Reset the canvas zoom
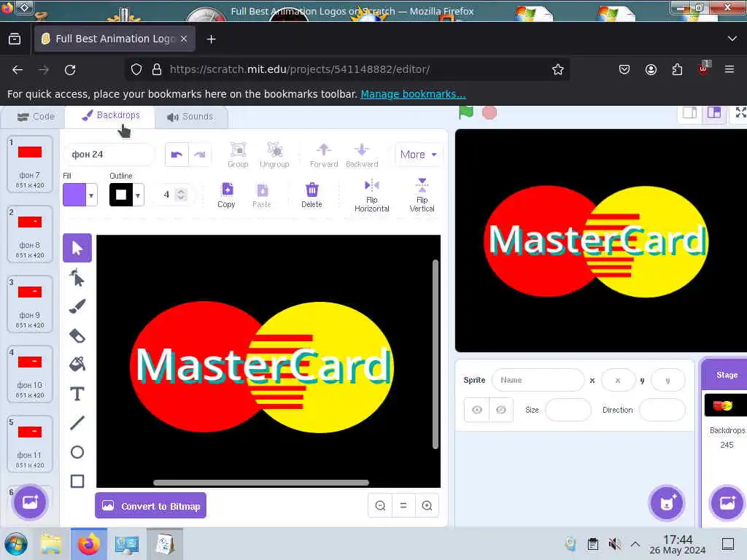Viewport: 747px width, 560px height. (403, 506)
